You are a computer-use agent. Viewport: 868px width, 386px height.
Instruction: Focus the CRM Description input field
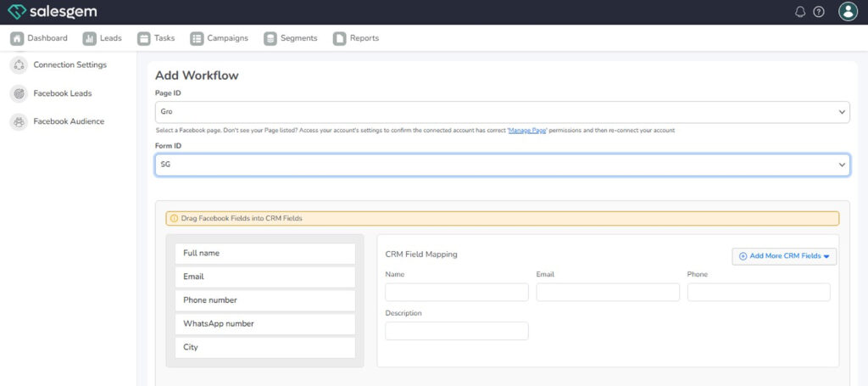click(456, 331)
